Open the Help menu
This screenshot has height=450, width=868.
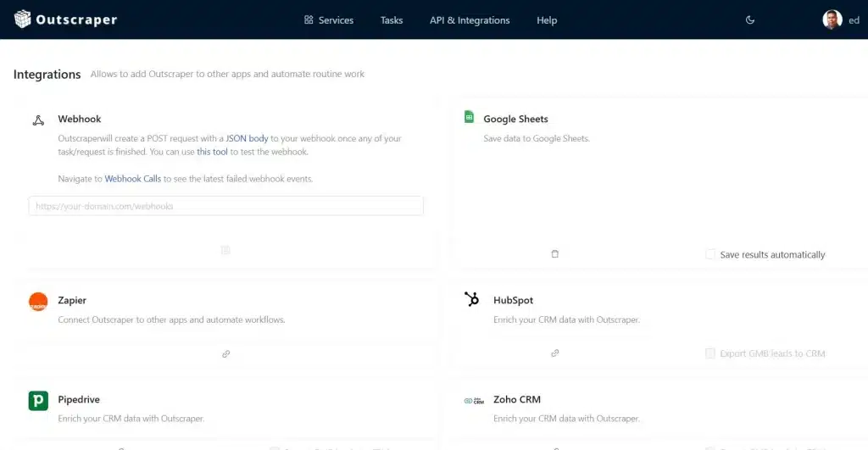click(547, 20)
